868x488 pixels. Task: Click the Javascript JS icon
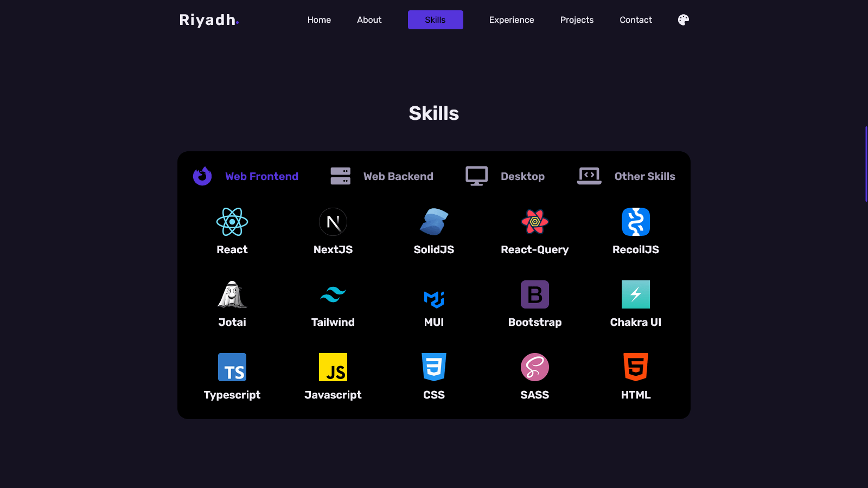coord(333,367)
